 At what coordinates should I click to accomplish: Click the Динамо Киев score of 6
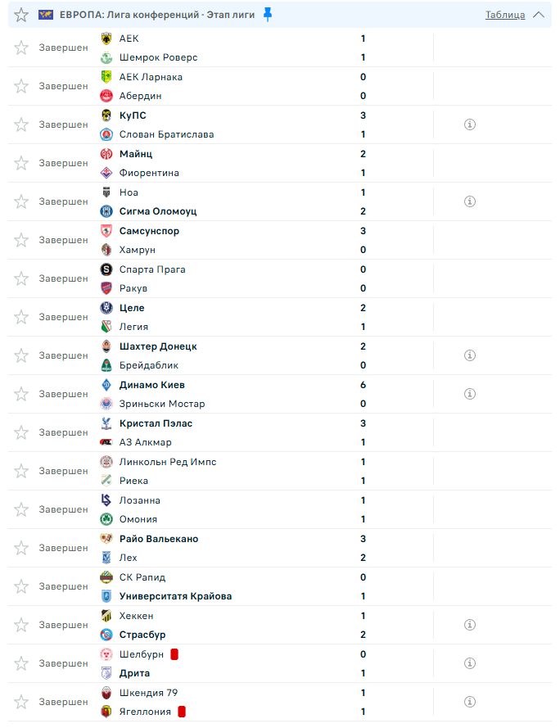[x=363, y=385]
